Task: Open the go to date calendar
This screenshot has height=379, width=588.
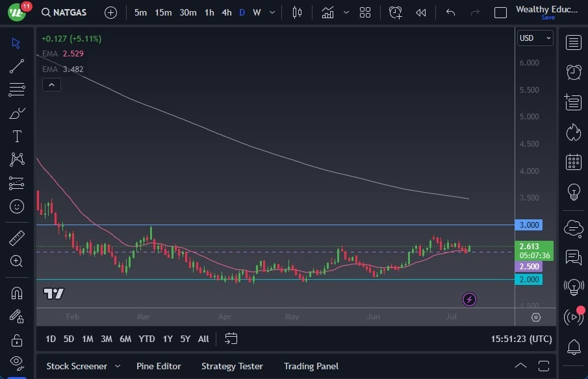Action: click(231, 339)
